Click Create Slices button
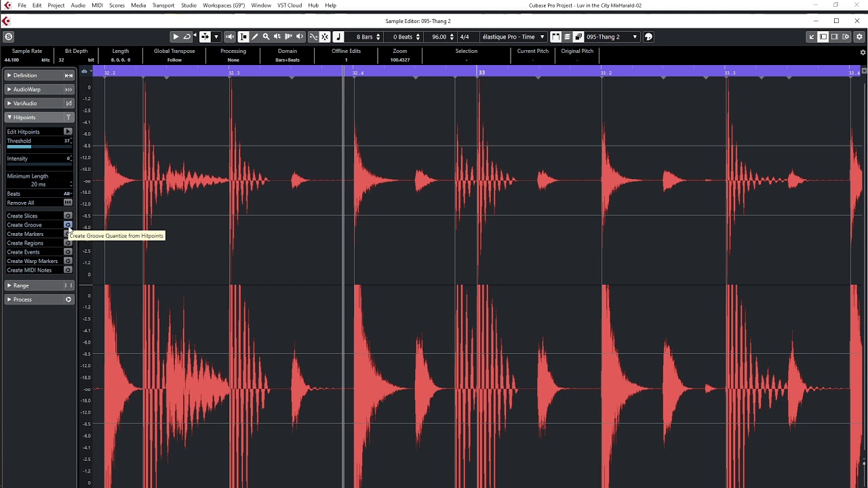Viewport: 868px width, 488px height. coord(68,216)
